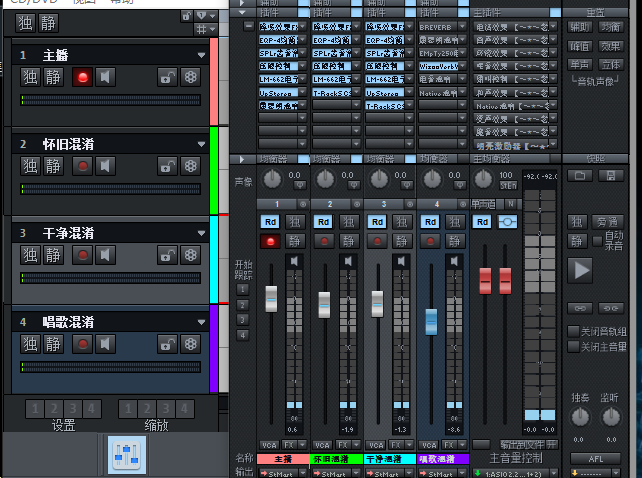
Task: Click the 监听 monitor volume knob
Action: click(611, 417)
